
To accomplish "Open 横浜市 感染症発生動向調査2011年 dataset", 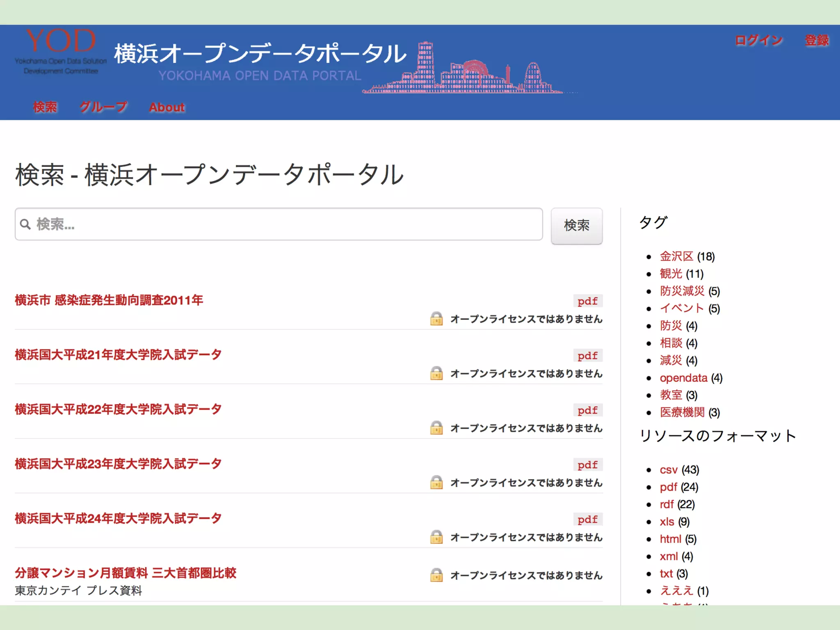I will click(109, 300).
